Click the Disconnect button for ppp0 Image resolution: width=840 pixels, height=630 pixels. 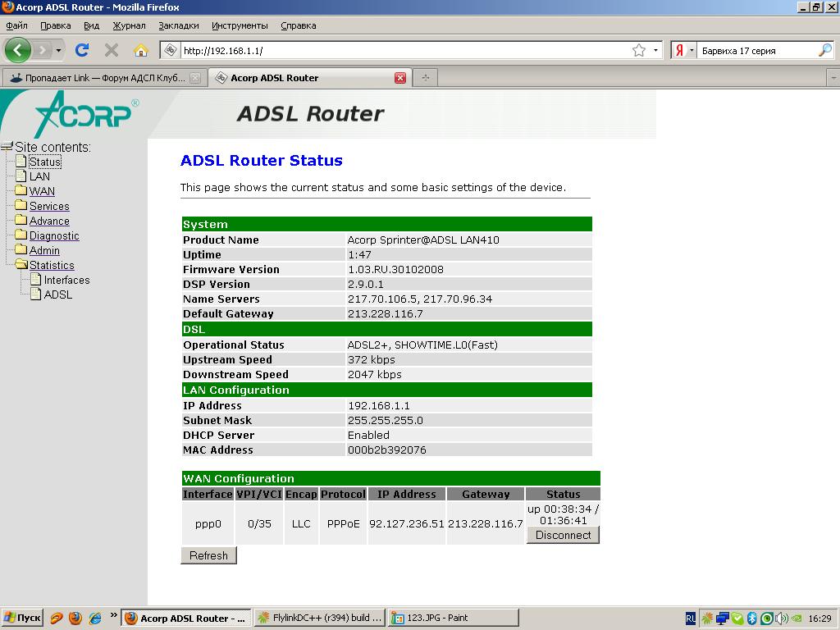pyautogui.click(x=563, y=535)
